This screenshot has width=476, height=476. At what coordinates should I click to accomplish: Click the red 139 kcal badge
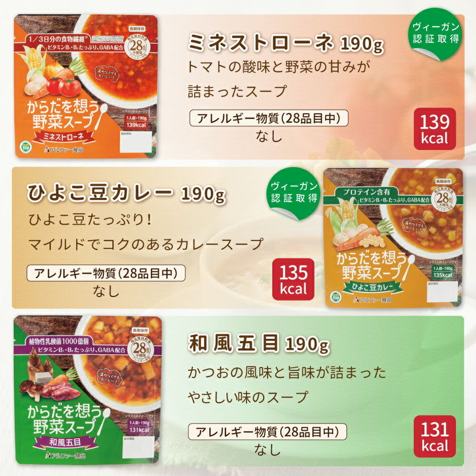[x=435, y=129]
